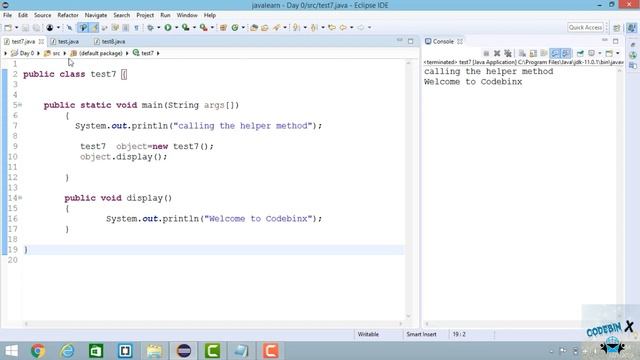The width and height of the screenshot is (640, 360).
Task: Toggle Show Console on Standard Out
Action: click(555, 53)
